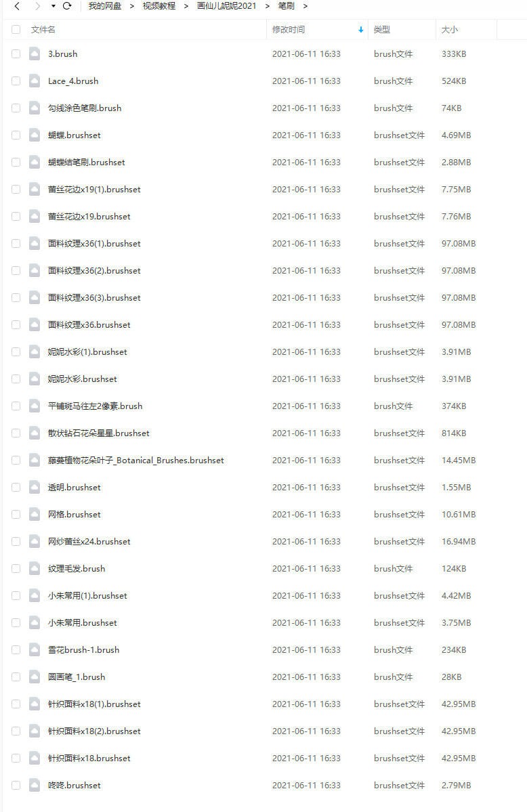Tick the checkbox for 圆画笔_1.brush
This screenshot has height=812, width=527.
[16, 677]
